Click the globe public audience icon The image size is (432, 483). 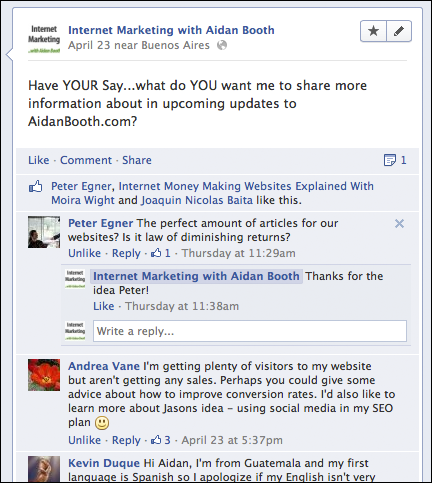pos(222,45)
